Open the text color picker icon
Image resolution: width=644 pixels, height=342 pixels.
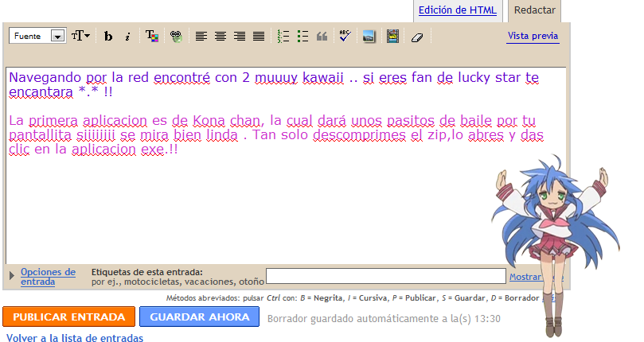(151, 37)
